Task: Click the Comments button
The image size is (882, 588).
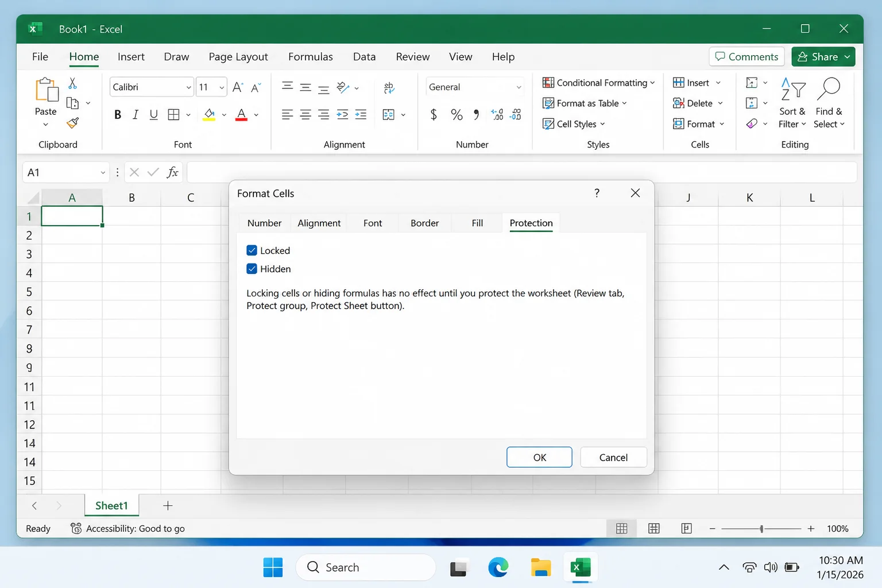Action: 746,57
